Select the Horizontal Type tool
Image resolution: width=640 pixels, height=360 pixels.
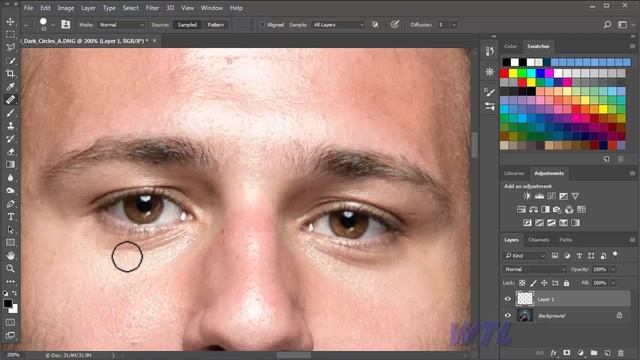click(11, 217)
